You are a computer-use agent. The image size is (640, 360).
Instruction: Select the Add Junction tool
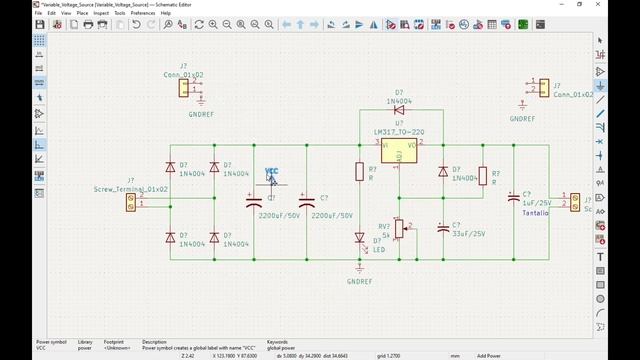click(600, 156)
